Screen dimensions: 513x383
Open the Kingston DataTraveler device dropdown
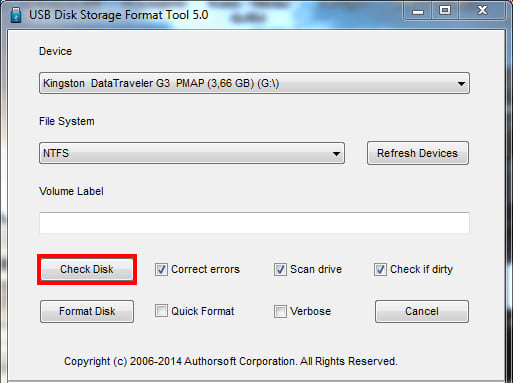(254, 83)
